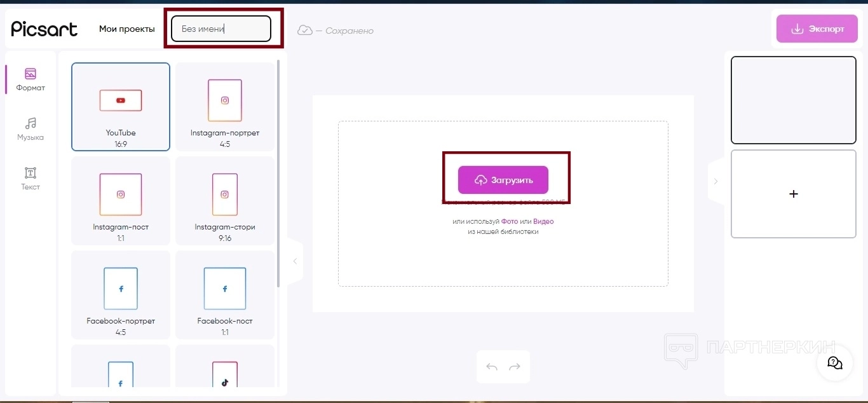Click the cloud saved status icon
This screenshot has width=868, height=403.
click(x=305, y=30)
